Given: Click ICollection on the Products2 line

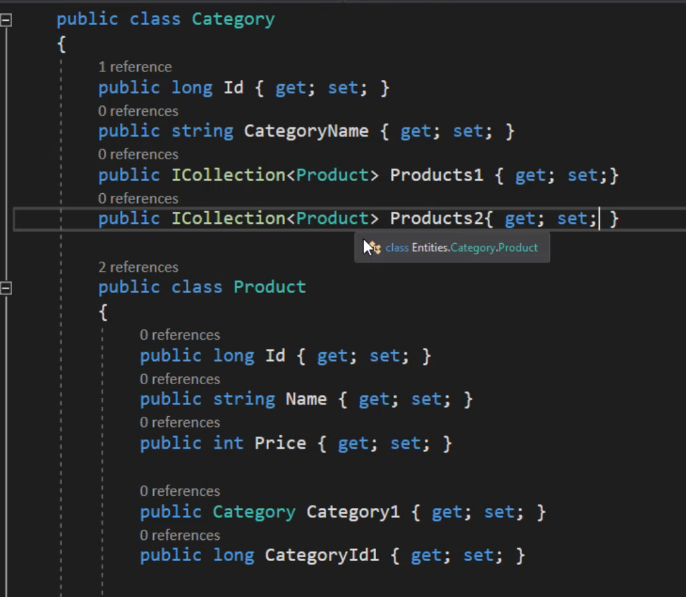Looking at the screenshot, I should click(x=228, y=218).
